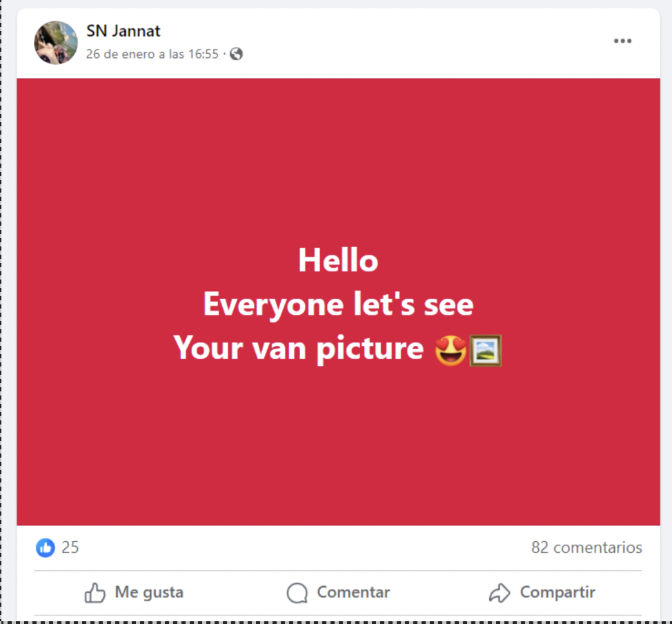Click the 'Everyone let's see' text line
Screen dimensions: 672x624
(338, 304)
